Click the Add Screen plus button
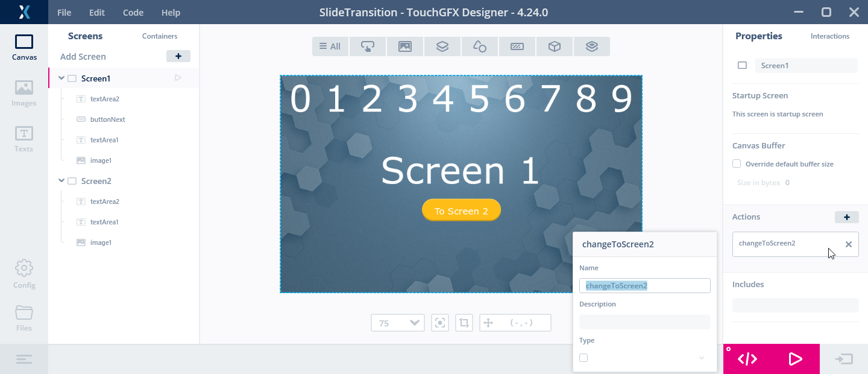868x374 pixels. (x=178, y=56)
